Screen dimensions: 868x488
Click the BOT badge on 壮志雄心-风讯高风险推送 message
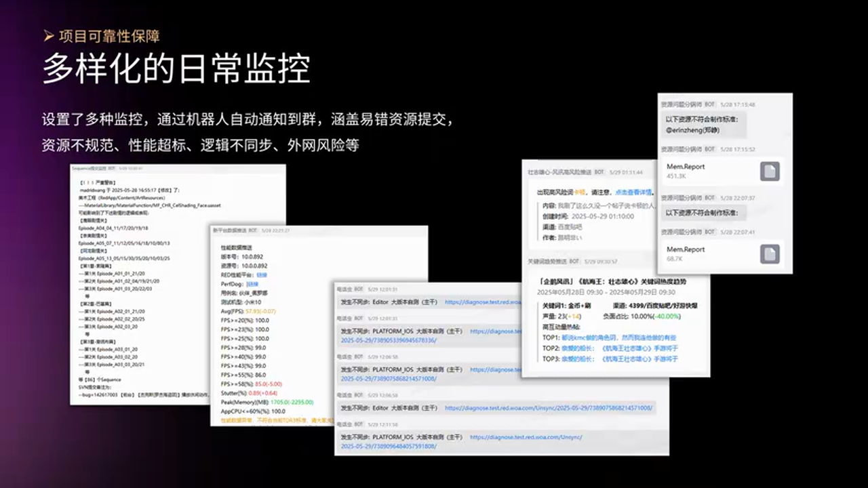coord(599,171)
